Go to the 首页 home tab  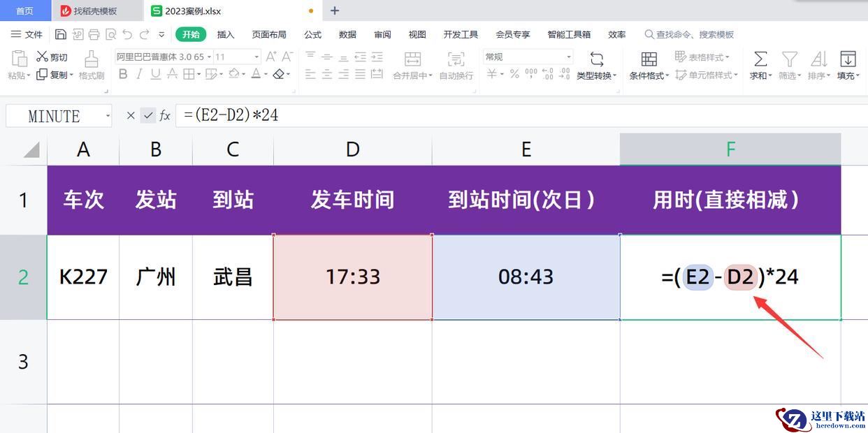pos(24,10)
